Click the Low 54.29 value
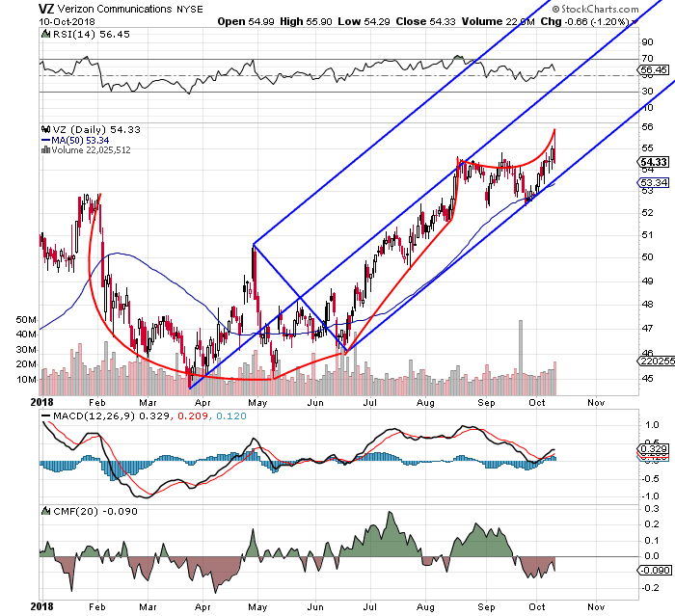This screenshot has width=675, height=616. [x=364, y=21]
